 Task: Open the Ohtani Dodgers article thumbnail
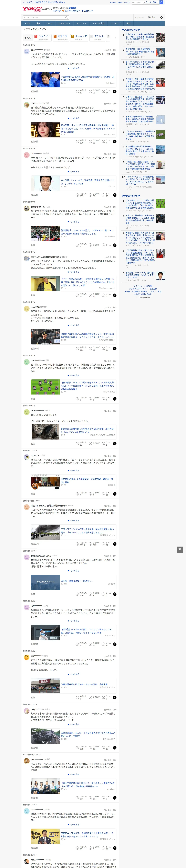45,80
